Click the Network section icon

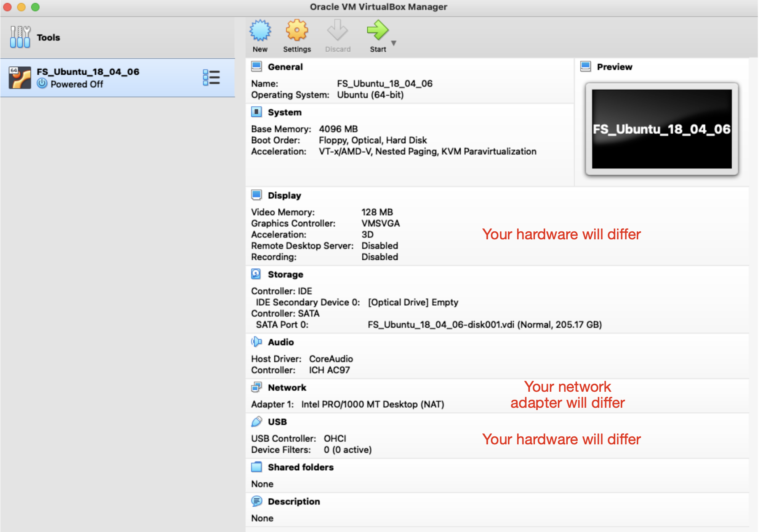[x=256, y=388]
